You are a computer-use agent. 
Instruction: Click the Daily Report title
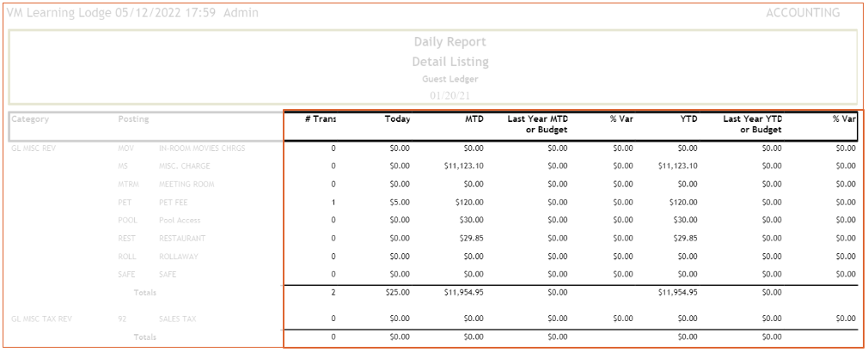(449, 42)
